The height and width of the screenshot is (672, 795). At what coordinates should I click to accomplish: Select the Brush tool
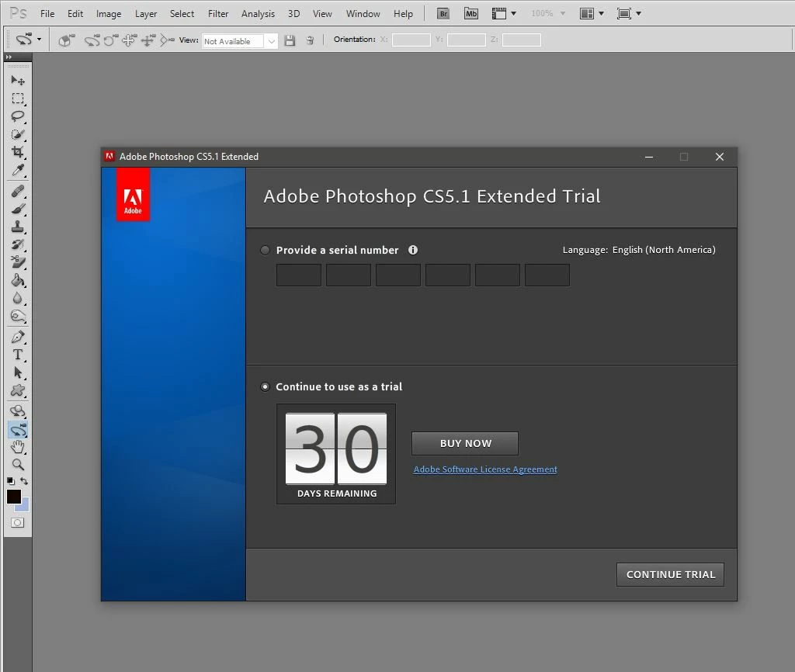click(x=18, y=209)
